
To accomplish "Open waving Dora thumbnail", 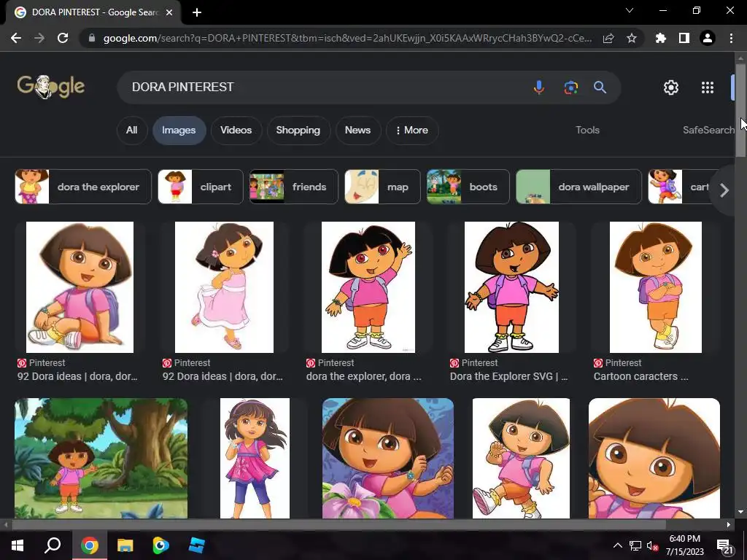I will click(368, 287).
